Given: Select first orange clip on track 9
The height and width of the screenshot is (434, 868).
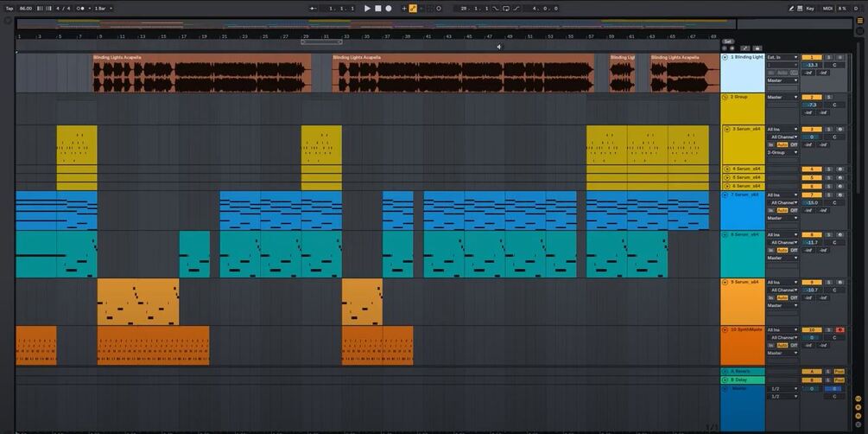Looking at the screenshot, I should [138, 302].
